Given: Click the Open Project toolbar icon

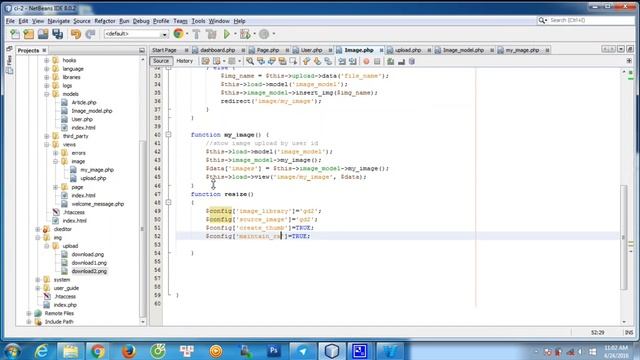Looking at the screenshot, I should pos(43,34).
